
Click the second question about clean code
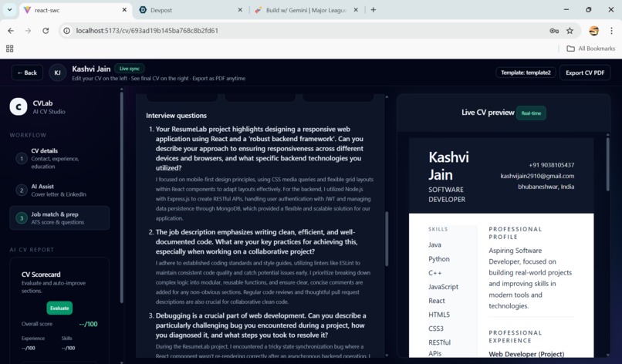pyautogui.click(x=256, y=241)
